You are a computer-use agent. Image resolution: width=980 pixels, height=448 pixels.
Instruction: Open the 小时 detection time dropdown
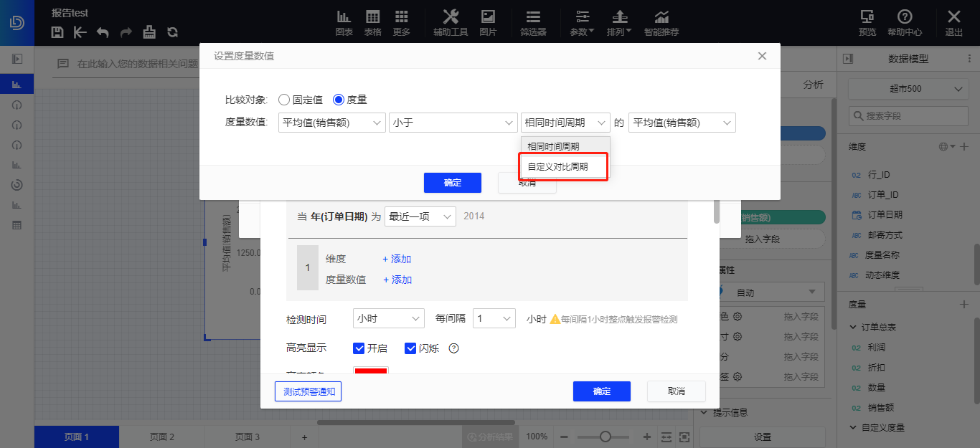point(389,318)
